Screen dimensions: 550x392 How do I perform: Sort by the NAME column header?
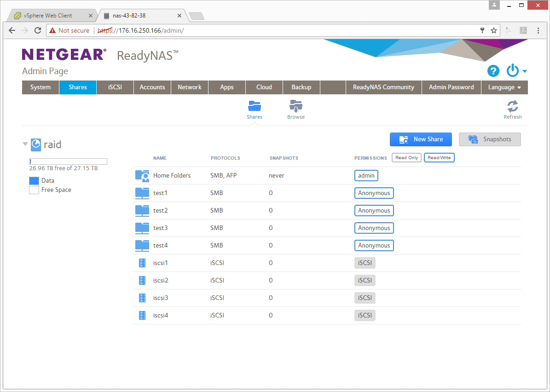coord(160,158)
